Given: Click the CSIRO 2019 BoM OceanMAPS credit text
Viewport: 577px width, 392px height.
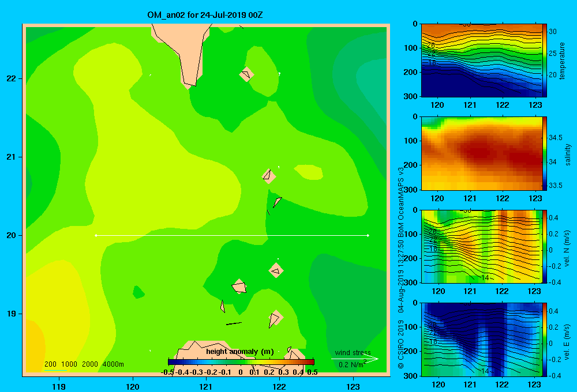Looking at the screenshot, I should [401, 267].
